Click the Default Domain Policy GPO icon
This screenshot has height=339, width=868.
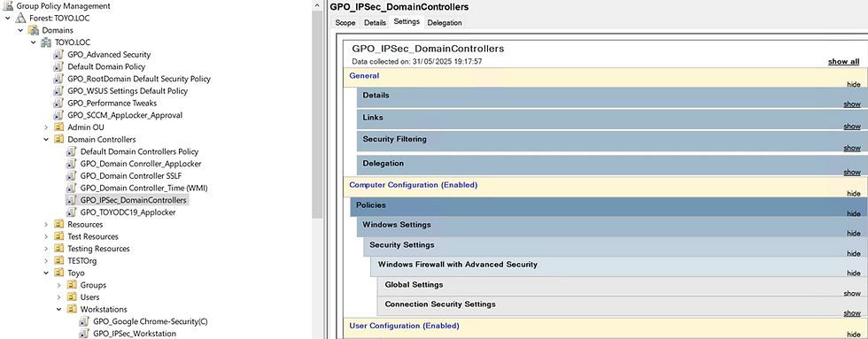pos(58,67)
